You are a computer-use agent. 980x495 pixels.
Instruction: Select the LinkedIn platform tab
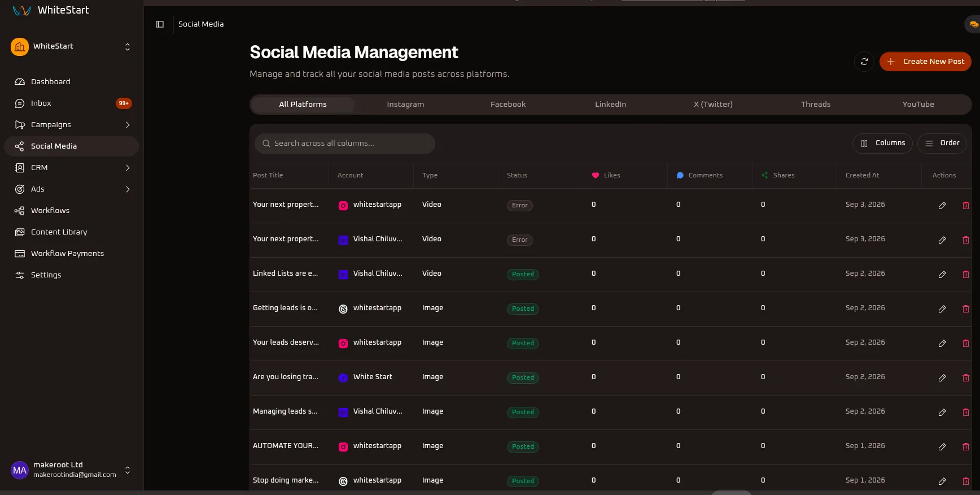[610, 105]
